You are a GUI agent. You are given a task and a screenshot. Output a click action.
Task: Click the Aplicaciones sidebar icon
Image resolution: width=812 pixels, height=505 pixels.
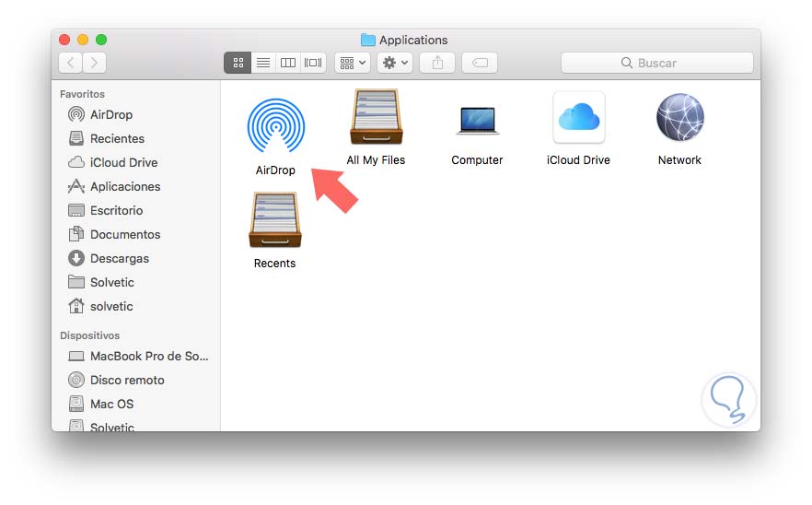[x=76, y=186]
